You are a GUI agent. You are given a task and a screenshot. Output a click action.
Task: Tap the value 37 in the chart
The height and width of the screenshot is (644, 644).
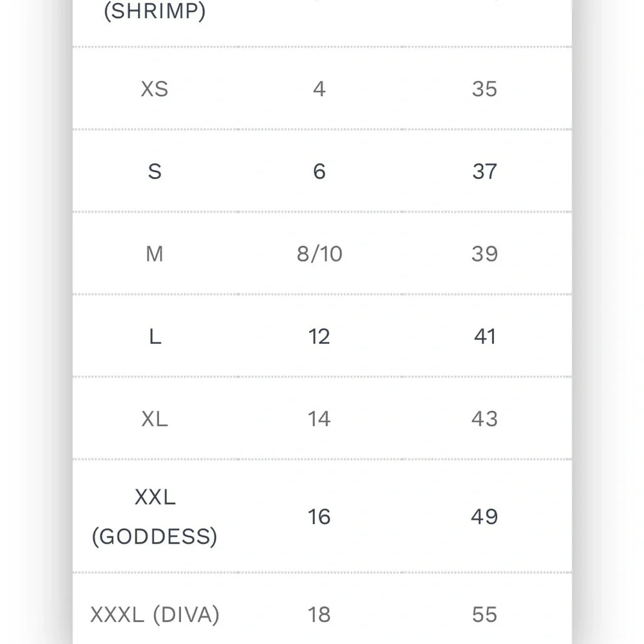[484, 171]
